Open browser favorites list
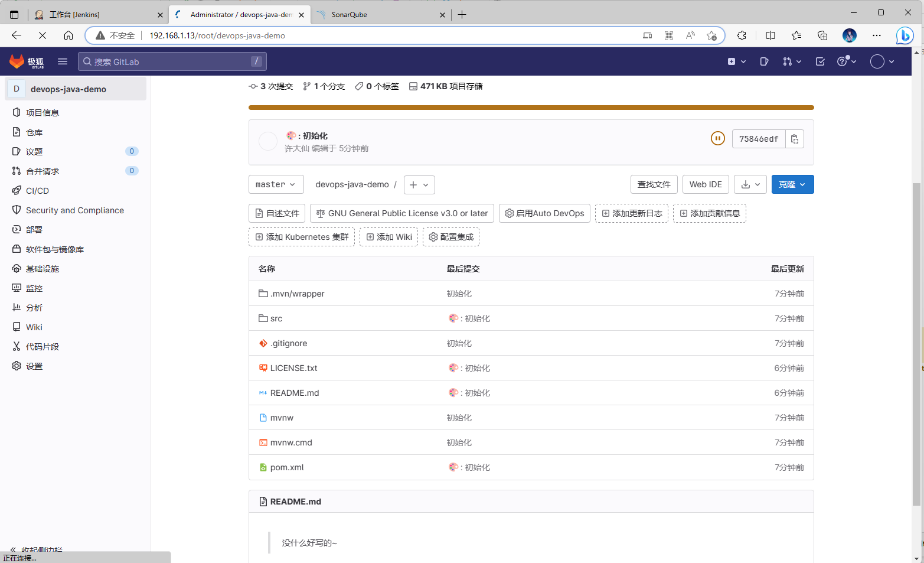 pyautogui.click(x=796, y=35)
